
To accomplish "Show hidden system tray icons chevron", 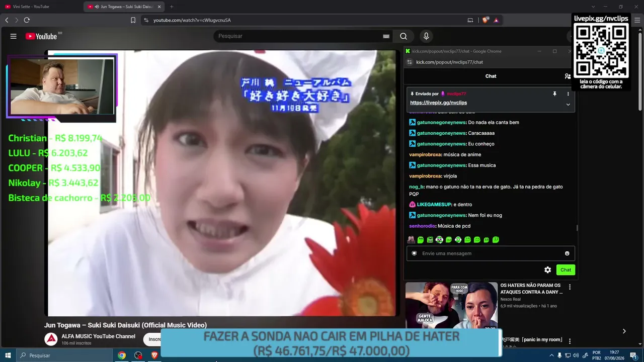I will coord(551,355).
